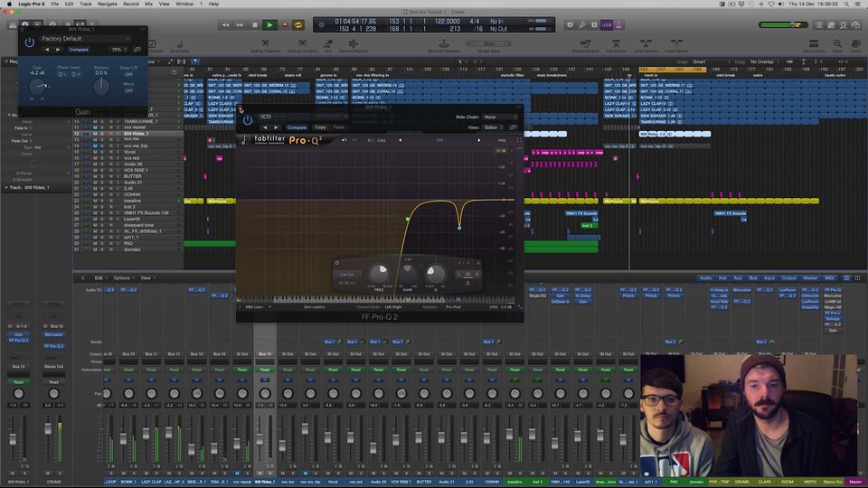Click the Zoom magnifier toolbar icon
The image size is (868, 488).
837,43
